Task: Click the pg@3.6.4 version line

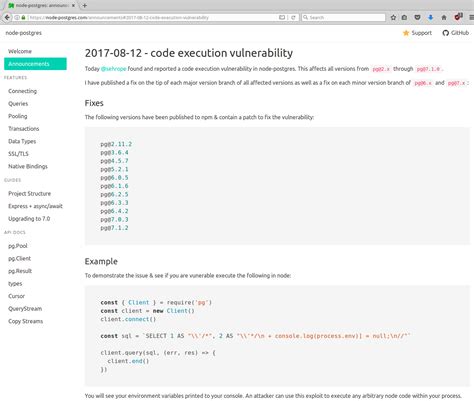Action: click(114, 152)
